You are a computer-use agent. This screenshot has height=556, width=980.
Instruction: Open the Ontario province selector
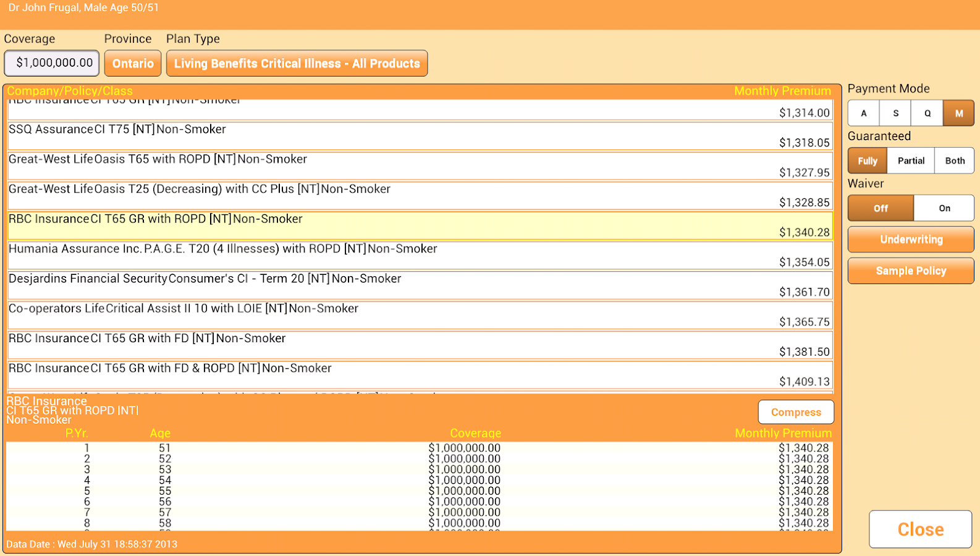coord(133,63)
